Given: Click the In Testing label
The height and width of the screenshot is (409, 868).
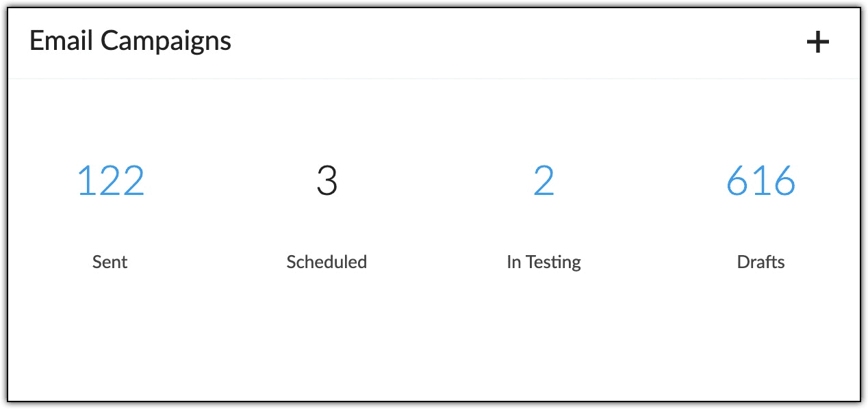Looking at the screenshot, I should [544, 262].
